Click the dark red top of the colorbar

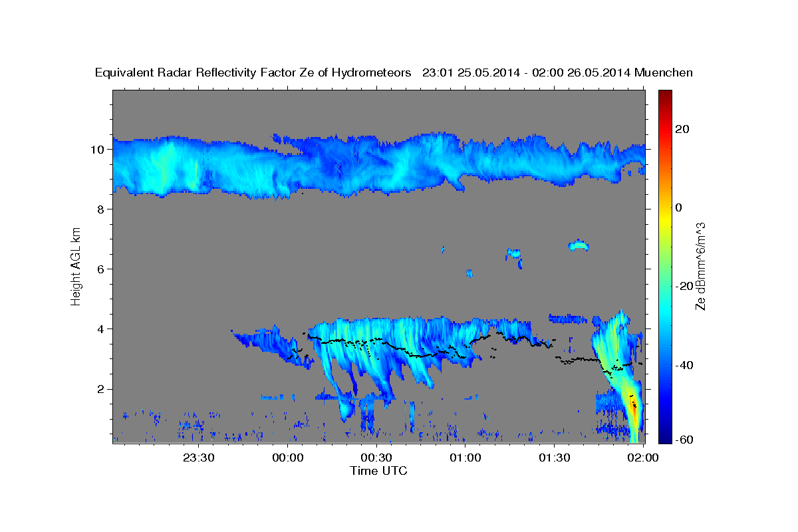pyautogui.click(x=665, y=94)
